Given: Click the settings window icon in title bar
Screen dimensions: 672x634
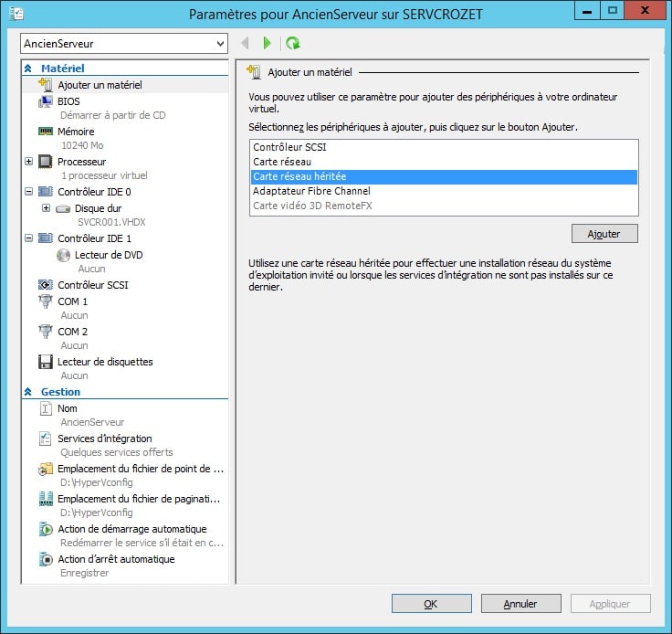Looking at the screenshot, I should (16, 14).
